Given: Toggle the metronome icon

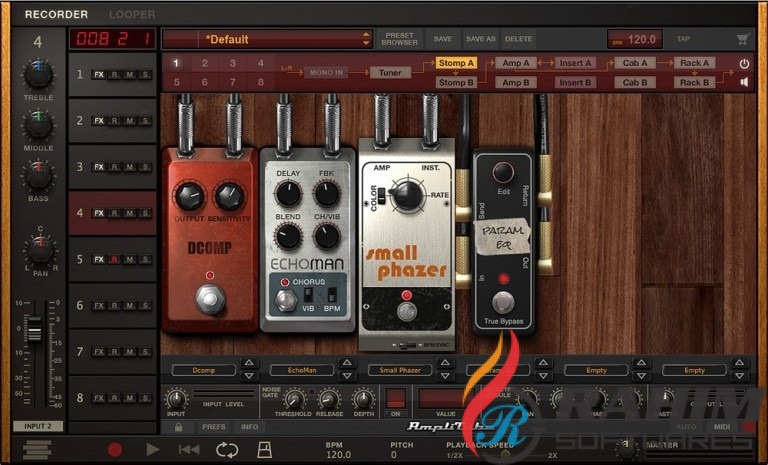Looking at the screenshot, I should tap(264, 449).
